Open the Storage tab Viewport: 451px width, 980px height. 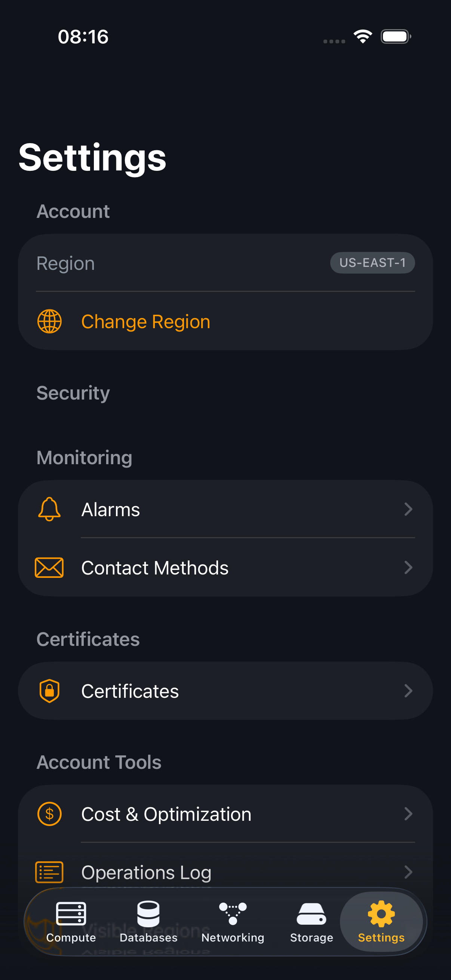[311, 921]
